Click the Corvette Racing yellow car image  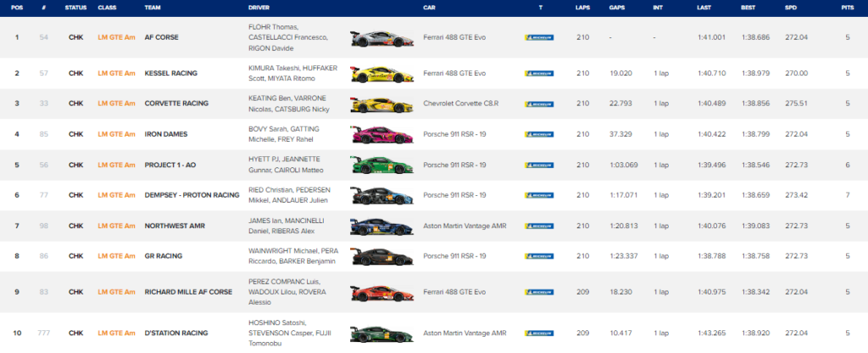coord(381,104)
